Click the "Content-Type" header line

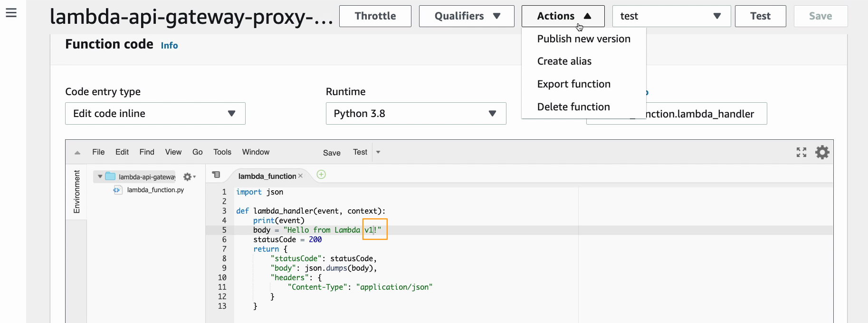[360, 287]
